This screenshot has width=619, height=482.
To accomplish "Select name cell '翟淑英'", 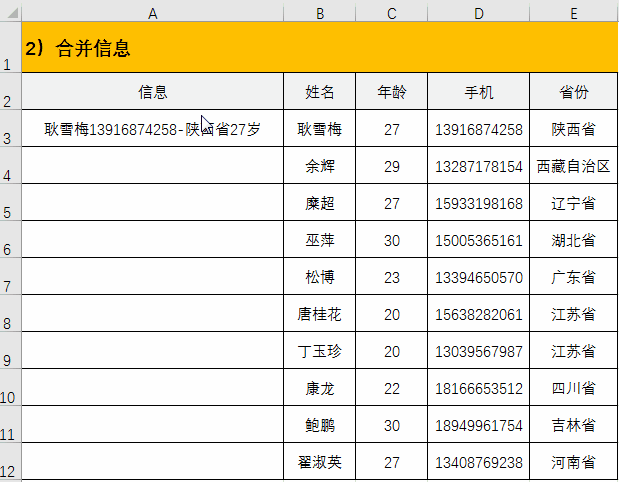I will click(319, 461).
